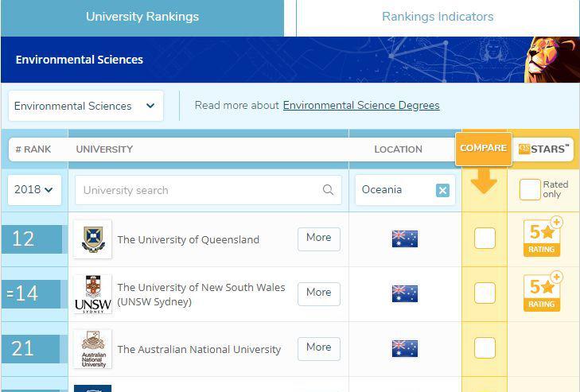Clear the Oceania location filter
Screen dimensions: 580x392
(x=442, y=190)
